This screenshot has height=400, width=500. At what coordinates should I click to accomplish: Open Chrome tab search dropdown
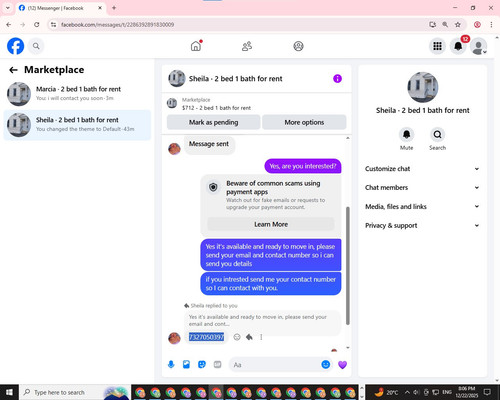click(8, 8)
